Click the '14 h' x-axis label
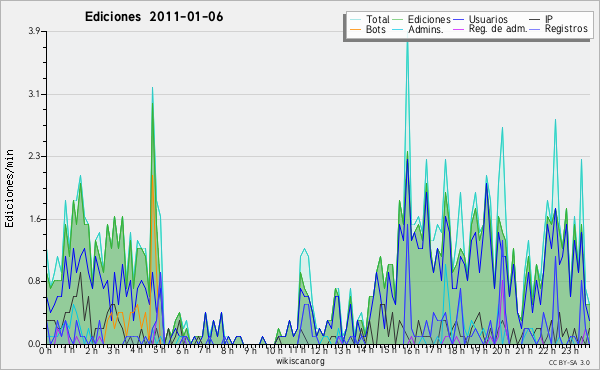The width and height of the screenshot is (600, 370). pos(364,351)
